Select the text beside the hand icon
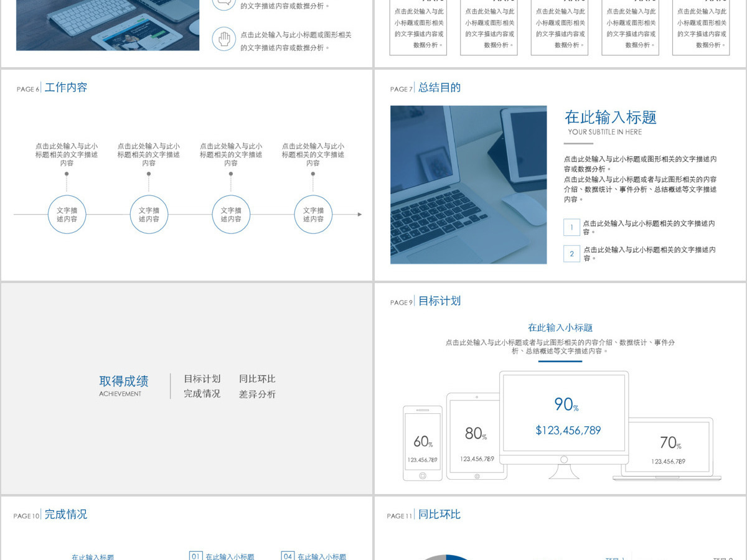This screenshot has width=747, height=560. [x=296, y=41]
